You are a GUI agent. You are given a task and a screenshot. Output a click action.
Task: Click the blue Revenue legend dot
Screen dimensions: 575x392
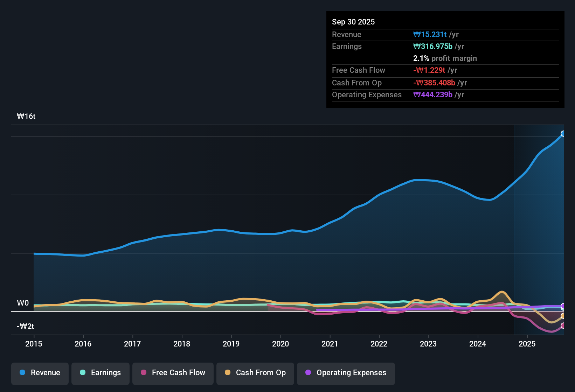click(22, 373)
